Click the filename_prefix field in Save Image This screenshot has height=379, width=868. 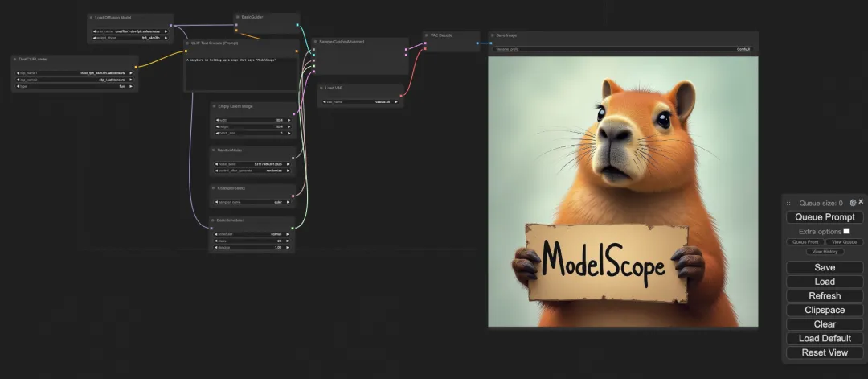click(x=623, y=49)
